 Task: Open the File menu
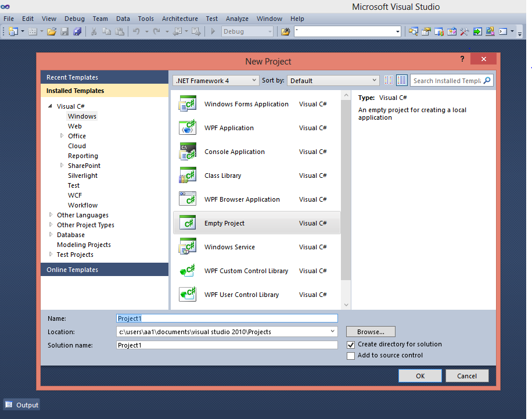point(9,19)
